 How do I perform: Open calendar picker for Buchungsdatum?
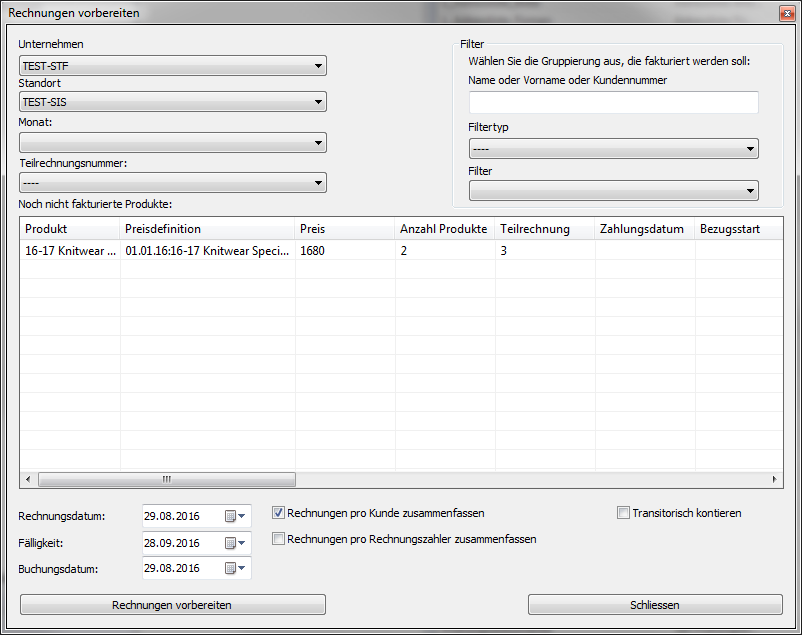[235, 568]
